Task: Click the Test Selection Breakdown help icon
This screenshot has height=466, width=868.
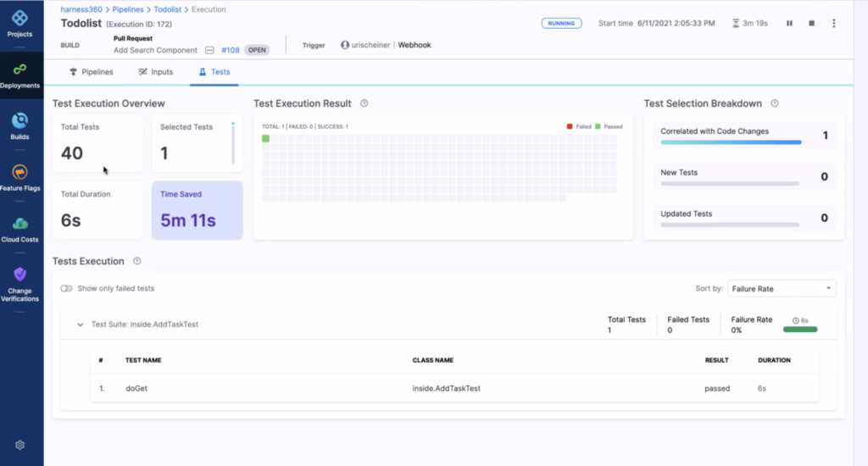Action: [x=775, y=103]
